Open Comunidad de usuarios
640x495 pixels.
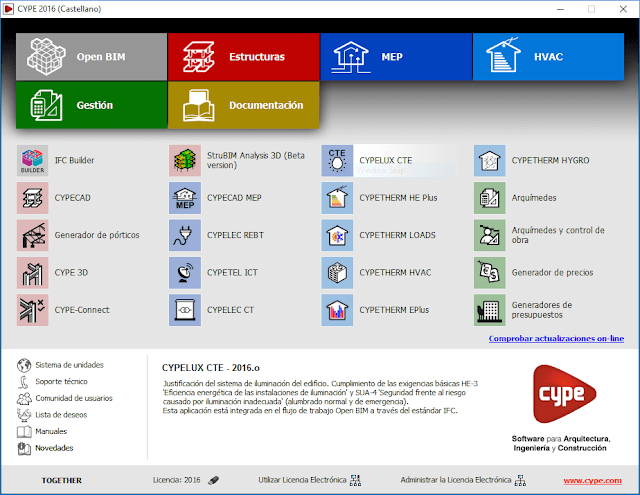(65, 398)
